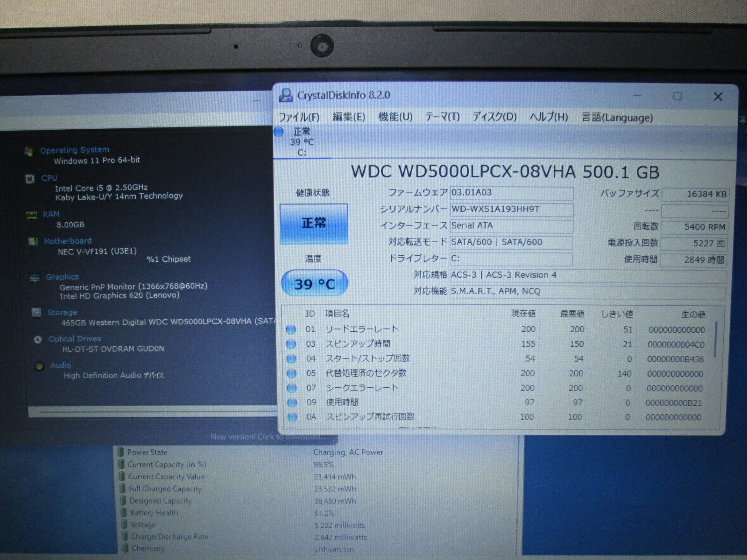Screen dimensions: 747x560
Task: Click the power-on hours field 2849 時間
Action: (694, 260)
